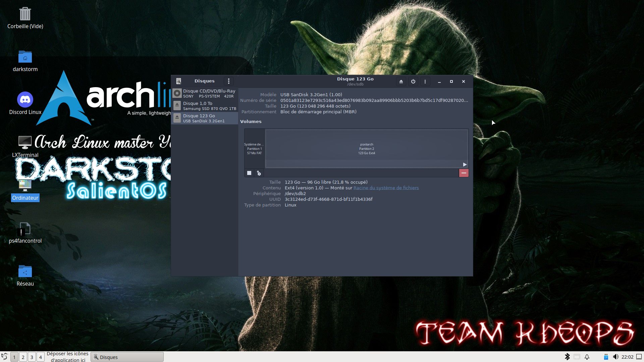Open notifications bell tray icon
The image size is (644, 362).
click(x=587, y=357)
